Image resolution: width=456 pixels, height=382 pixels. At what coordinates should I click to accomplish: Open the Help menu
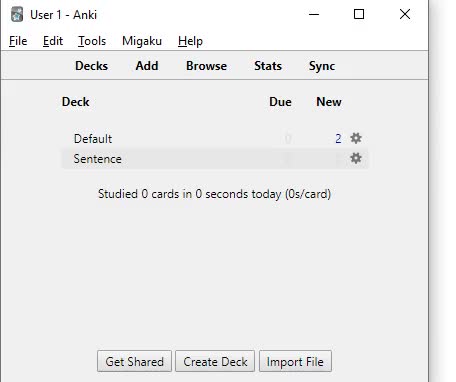tap(190, 41)
